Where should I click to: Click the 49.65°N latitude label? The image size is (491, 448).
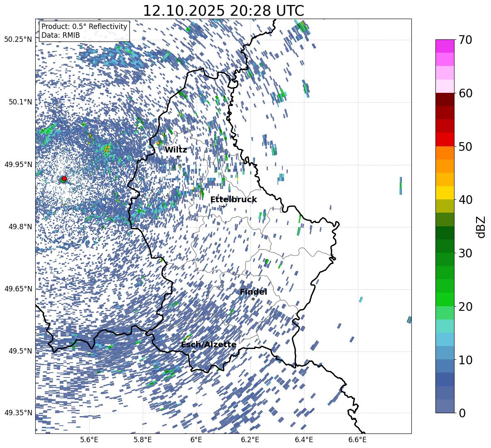(18, 288)
